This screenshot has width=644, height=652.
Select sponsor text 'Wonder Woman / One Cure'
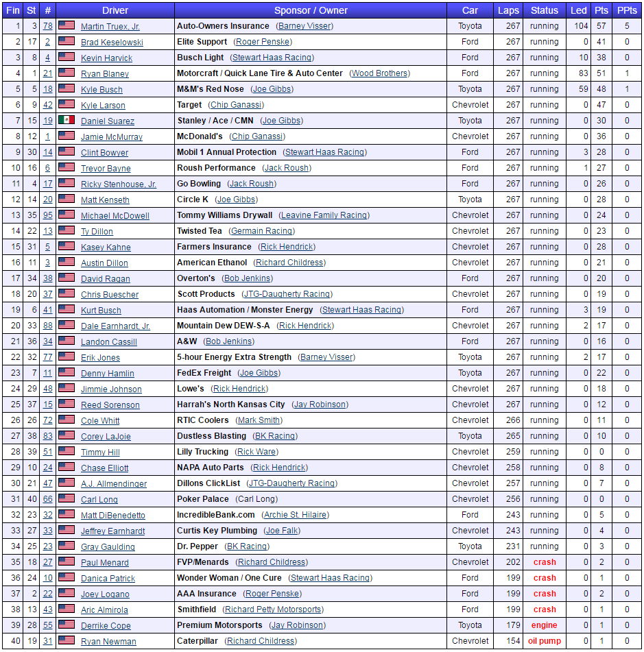[x=229, y=577]
